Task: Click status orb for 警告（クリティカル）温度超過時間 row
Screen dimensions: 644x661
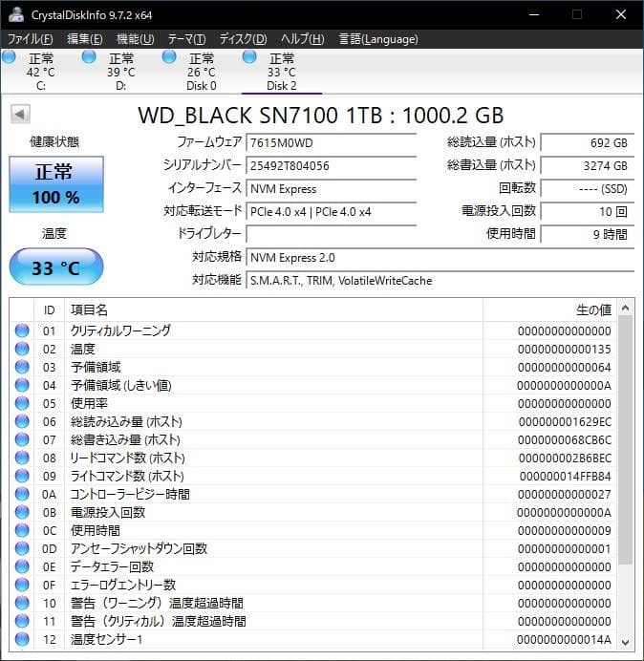Action: tap(22, 621)
